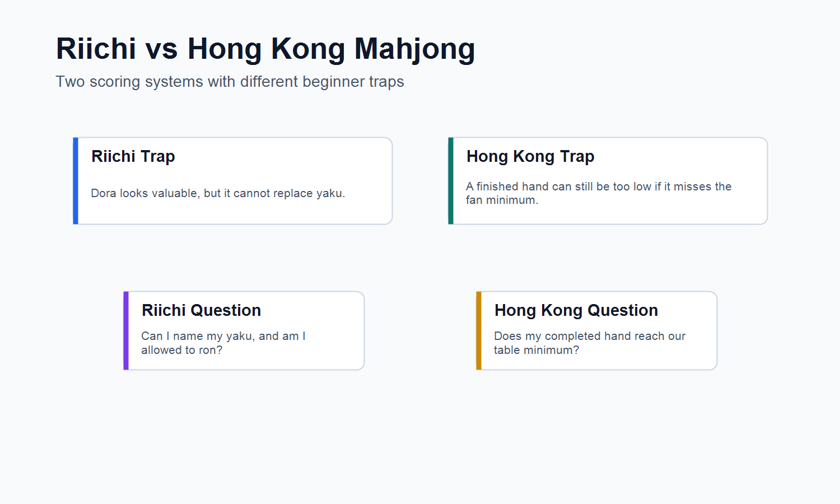
Task: Open the Riichi Question card
Action: point(244,330)
